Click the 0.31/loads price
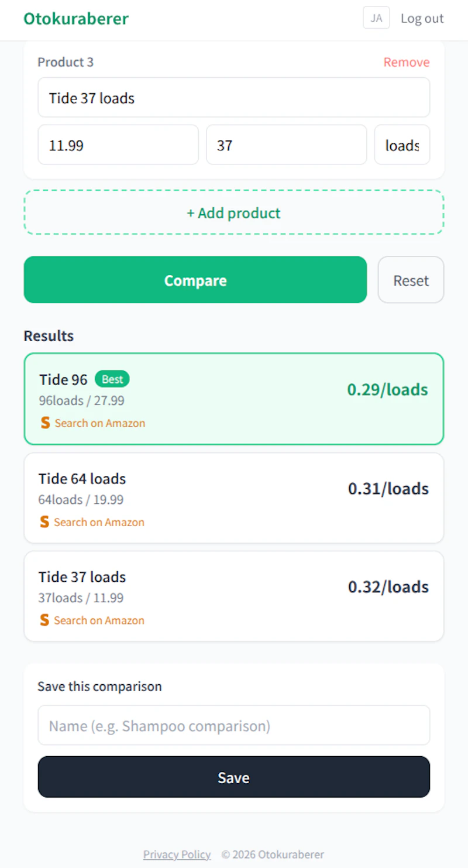Viewport: 468px width, 868px height. point(388,489)
